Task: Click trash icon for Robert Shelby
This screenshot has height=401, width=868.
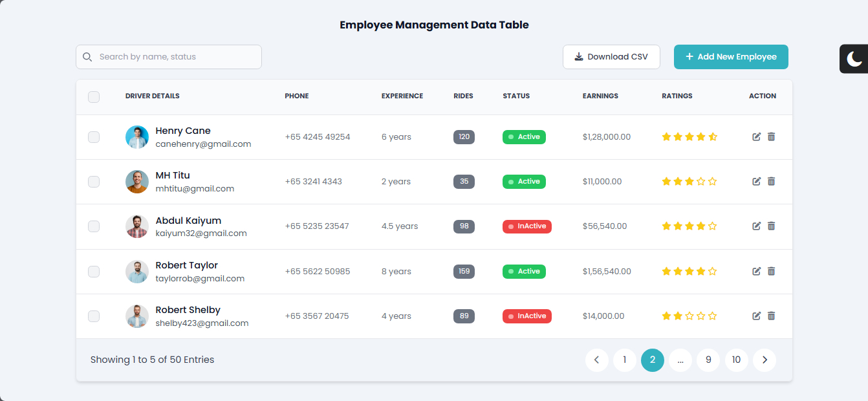Action: click(x=771, y=316)
